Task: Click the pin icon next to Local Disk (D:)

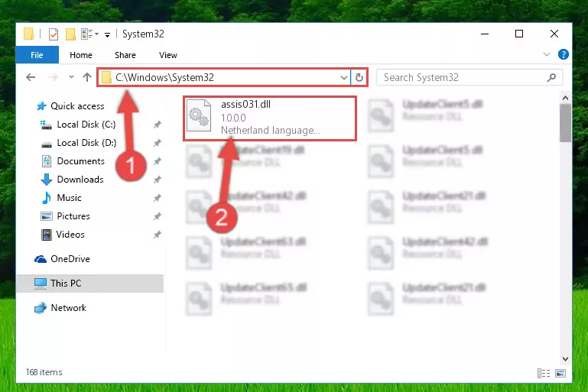Action: click(157, 143)
